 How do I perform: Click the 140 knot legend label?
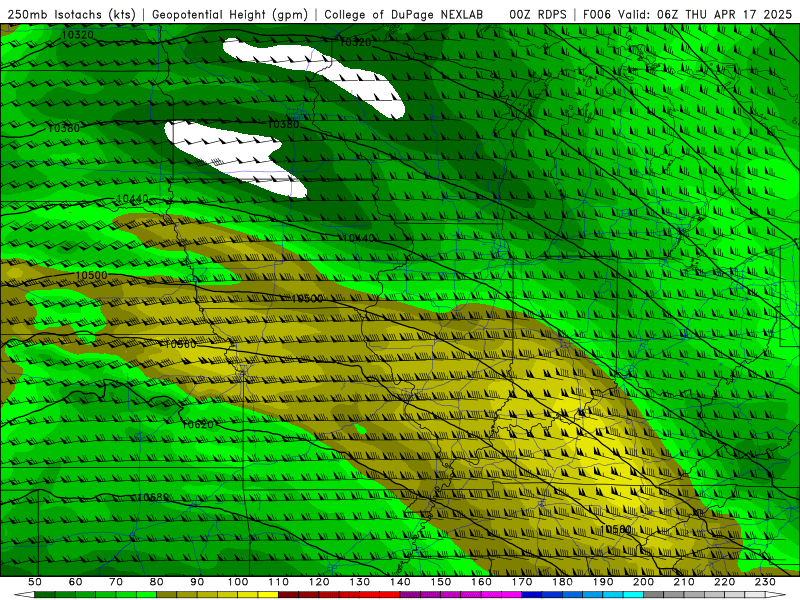(x=401, y=582)
